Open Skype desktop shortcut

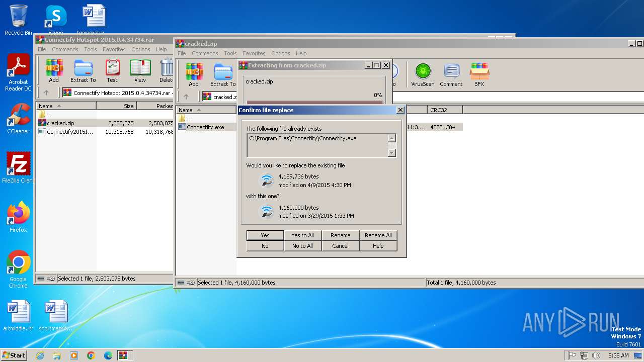coord(56,19)
